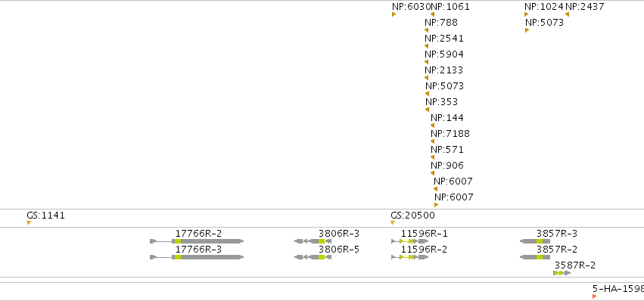Select the 3806R-5 transcript glyph
This screenshot has height=301, width=644.
click(x=313, y=257)
